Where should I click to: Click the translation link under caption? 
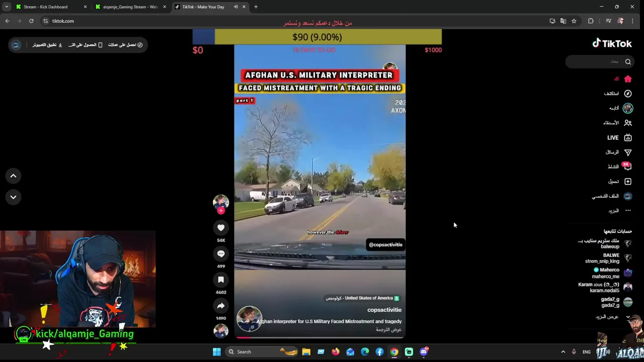coord(388,330)
